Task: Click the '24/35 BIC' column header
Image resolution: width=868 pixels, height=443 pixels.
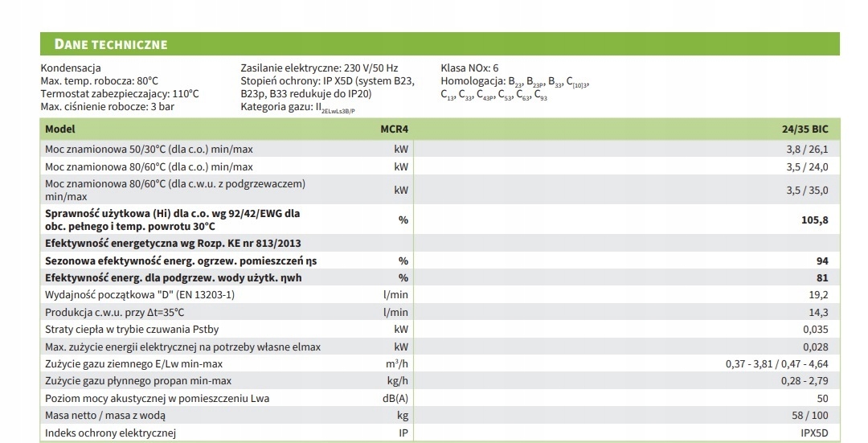Action: [x=805, y=129]
